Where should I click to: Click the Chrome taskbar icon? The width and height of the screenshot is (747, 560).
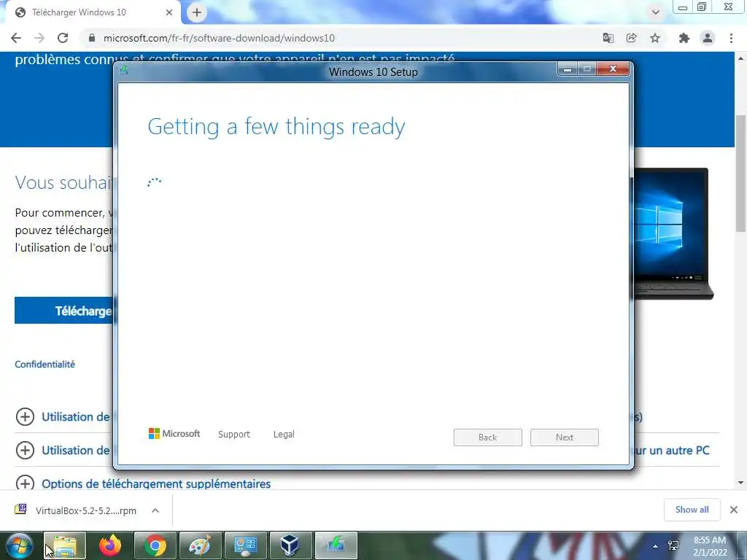[155, 545]
